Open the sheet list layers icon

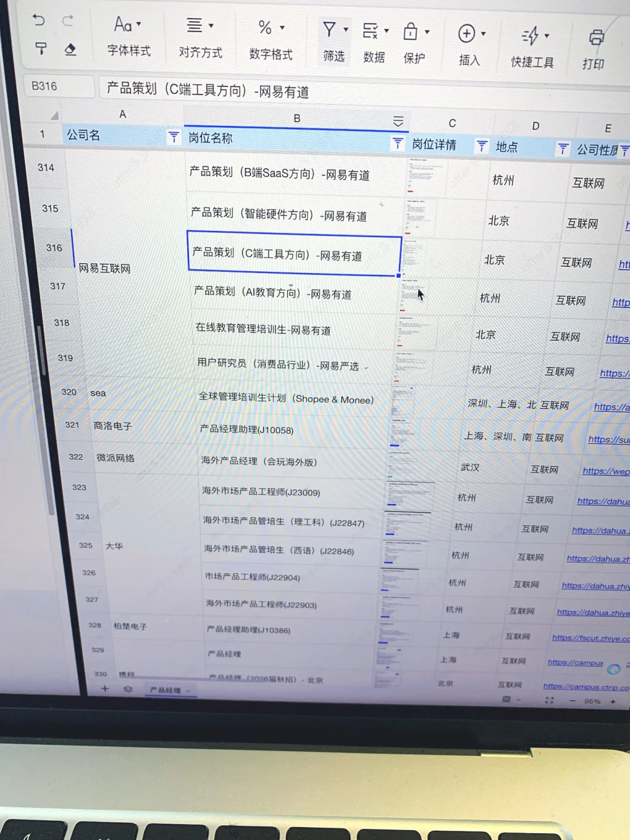coord(128,689)
